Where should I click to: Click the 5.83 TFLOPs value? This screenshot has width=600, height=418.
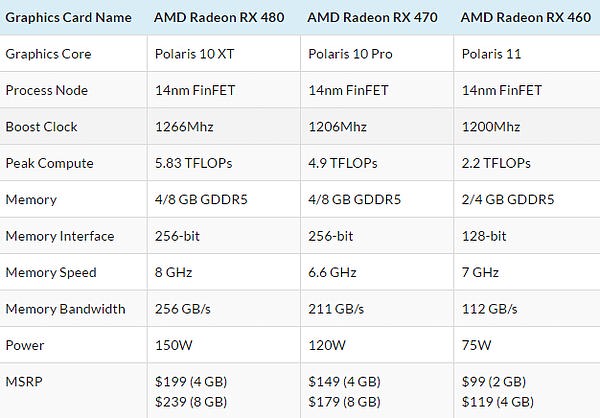193,163
